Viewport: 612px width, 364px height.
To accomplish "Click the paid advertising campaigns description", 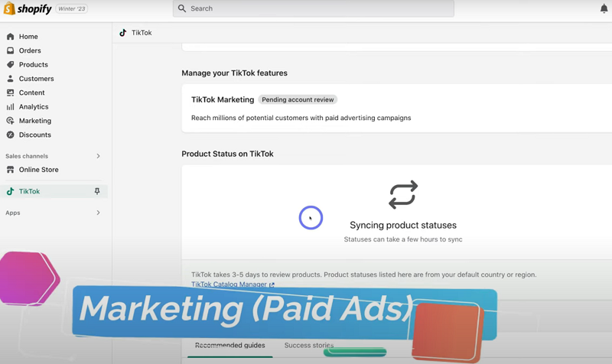I will point(301,118).
